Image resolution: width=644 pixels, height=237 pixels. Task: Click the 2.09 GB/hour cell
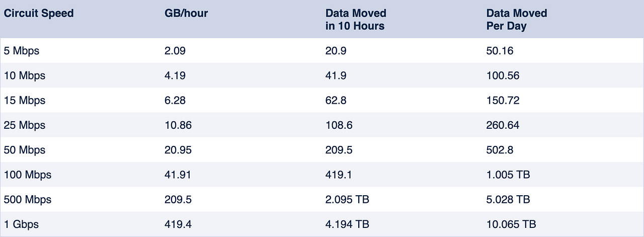175,51
